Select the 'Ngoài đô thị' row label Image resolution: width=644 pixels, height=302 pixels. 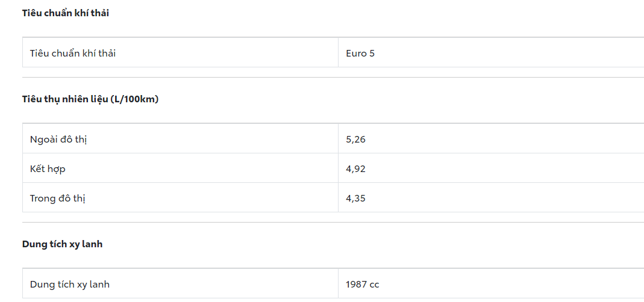tap(59, 139)
